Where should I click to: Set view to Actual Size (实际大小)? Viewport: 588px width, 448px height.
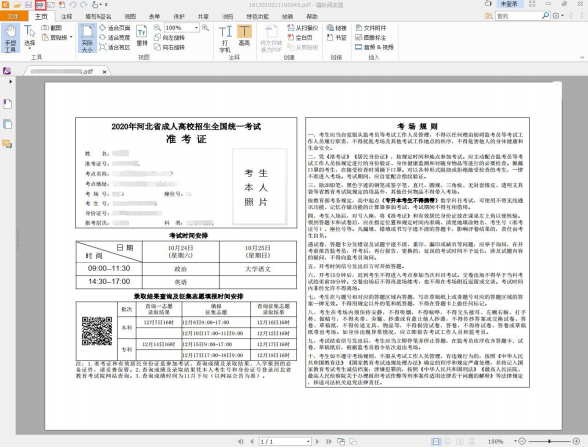click(x=87, y=38)
